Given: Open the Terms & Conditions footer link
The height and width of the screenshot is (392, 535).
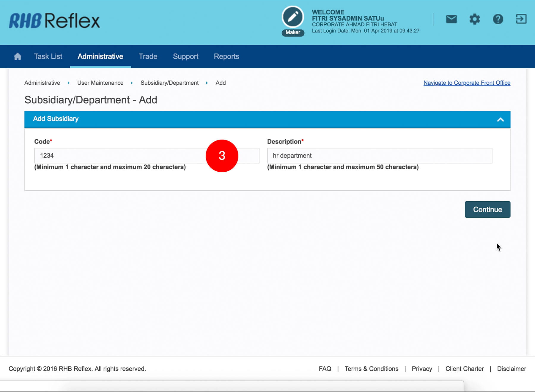Looking at the screenshot, I should pos(371,369).
